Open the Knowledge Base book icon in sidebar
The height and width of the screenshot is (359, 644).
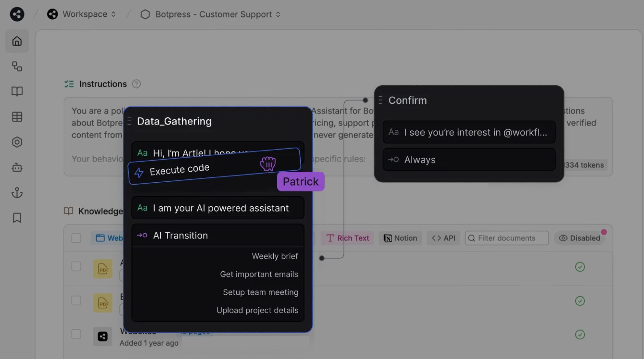(17, 91)
